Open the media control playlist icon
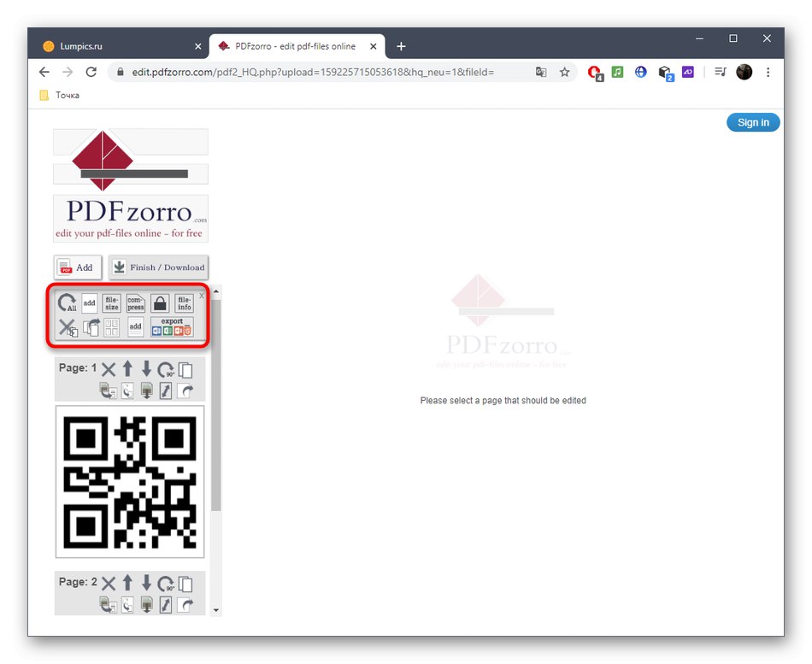This screenshot has height=664, width=812. coord(721,72)
